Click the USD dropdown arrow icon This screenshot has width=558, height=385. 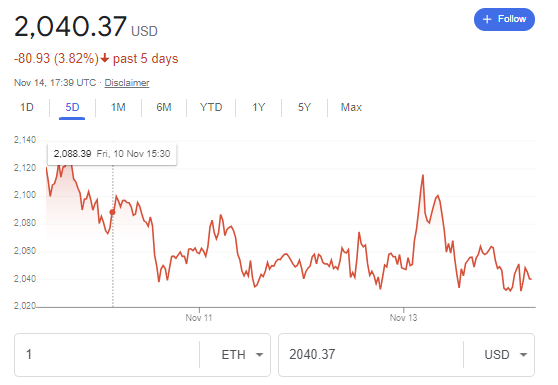[523, 355]
